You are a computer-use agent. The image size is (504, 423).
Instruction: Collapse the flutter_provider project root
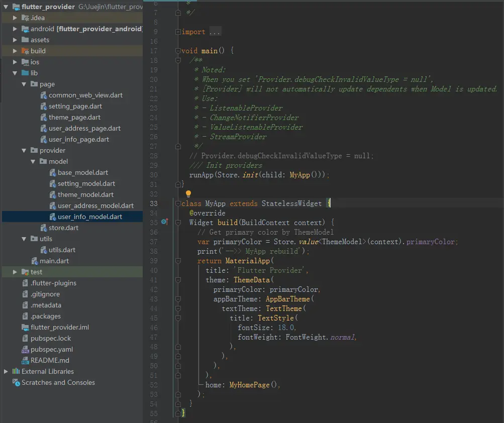point(6,7)
